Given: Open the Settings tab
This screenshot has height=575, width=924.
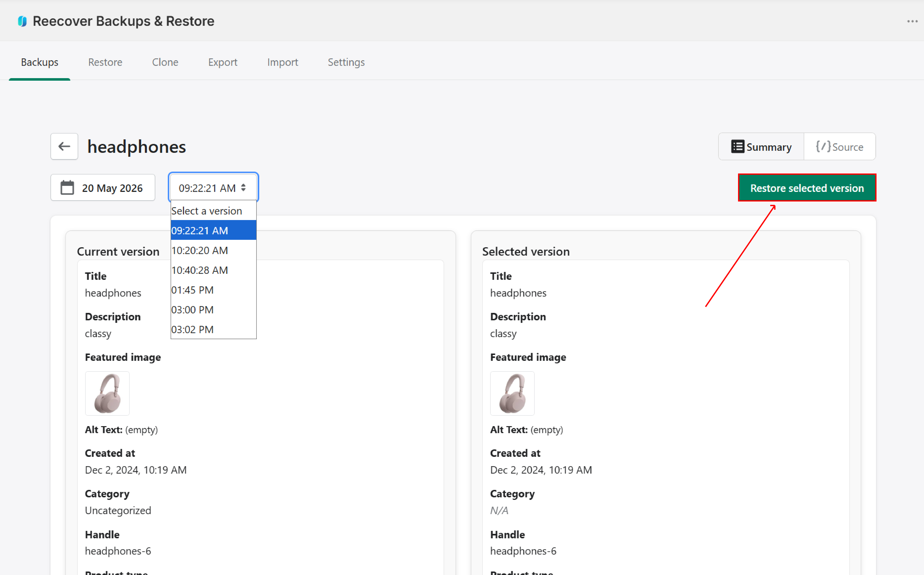Looking at the screenshot, I should point(346,62).
